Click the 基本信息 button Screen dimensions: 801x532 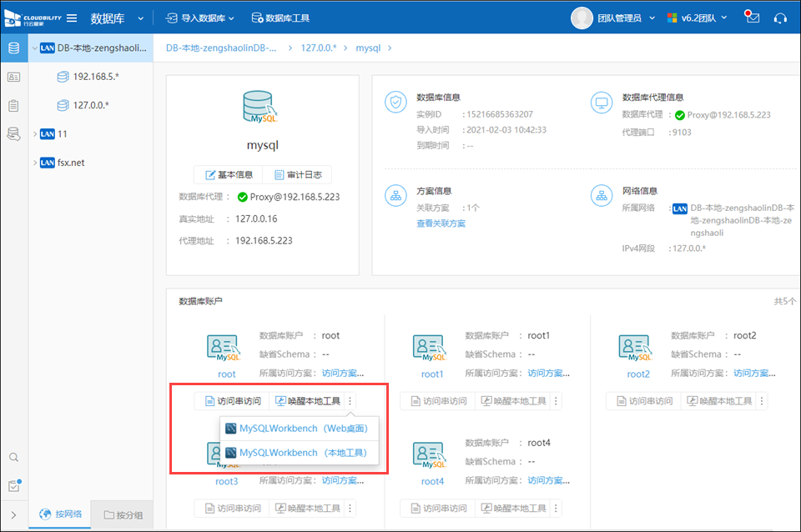(x=228, y=174)
